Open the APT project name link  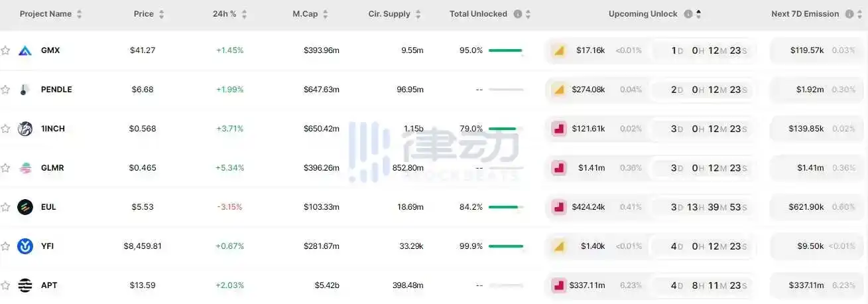(49, 285)
